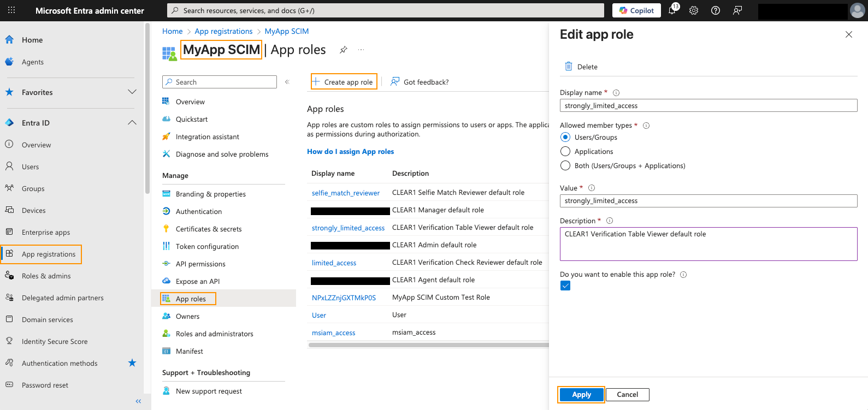This screenshot has height=410, width=868.
Task: Select Users/Groups member type
Action: point(565,137)
